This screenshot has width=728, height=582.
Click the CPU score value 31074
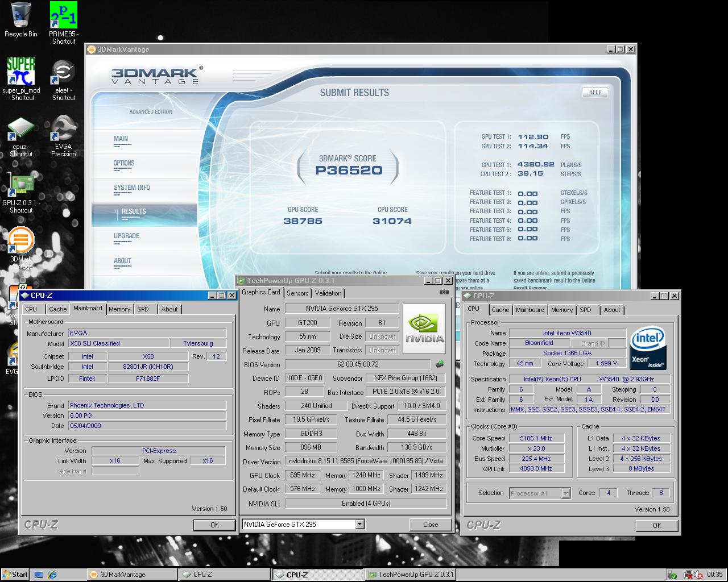click(392, 221)
